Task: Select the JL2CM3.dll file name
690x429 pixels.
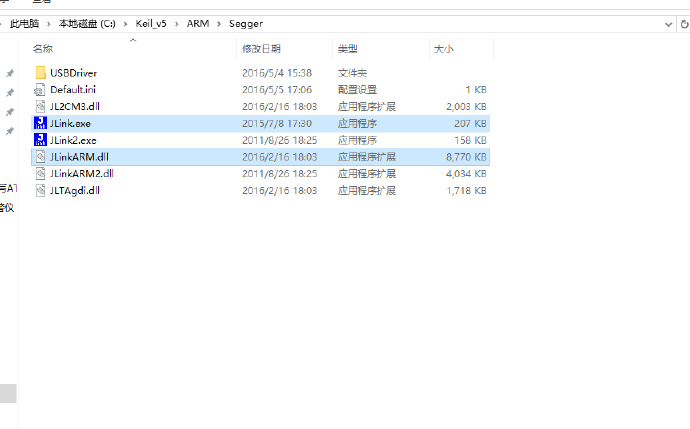Action: (x=75, y=106)
